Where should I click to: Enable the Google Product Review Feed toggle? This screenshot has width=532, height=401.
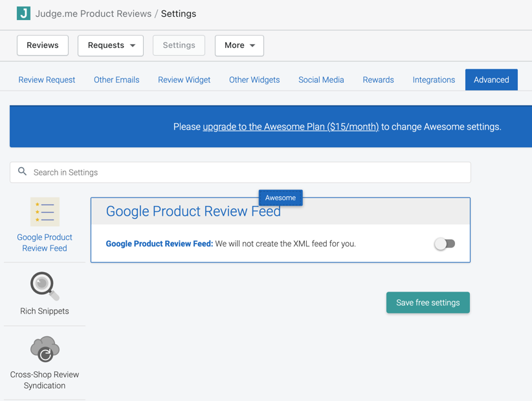pyautogui.click(x=445, y=244)
